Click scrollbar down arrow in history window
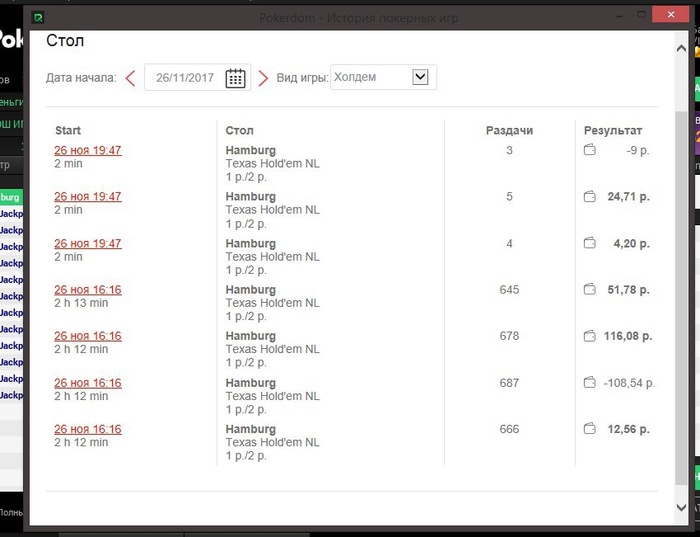The height and width of the screenshot is (537, 700). [681, 507]
